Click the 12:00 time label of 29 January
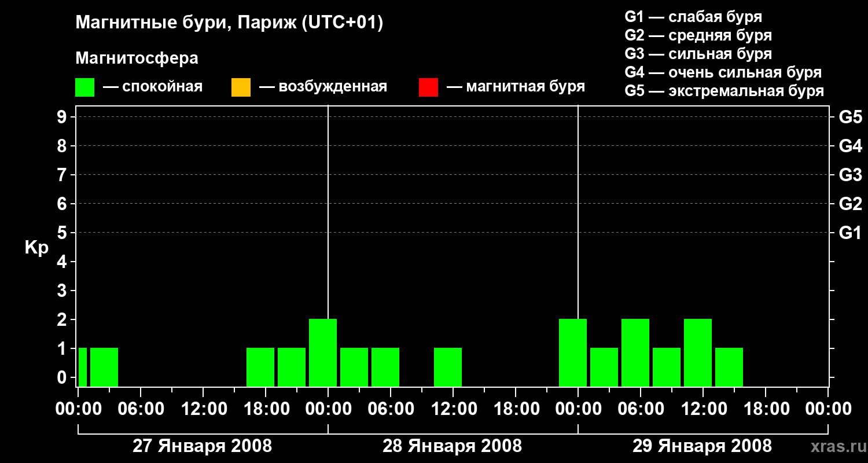 (703, 409)
